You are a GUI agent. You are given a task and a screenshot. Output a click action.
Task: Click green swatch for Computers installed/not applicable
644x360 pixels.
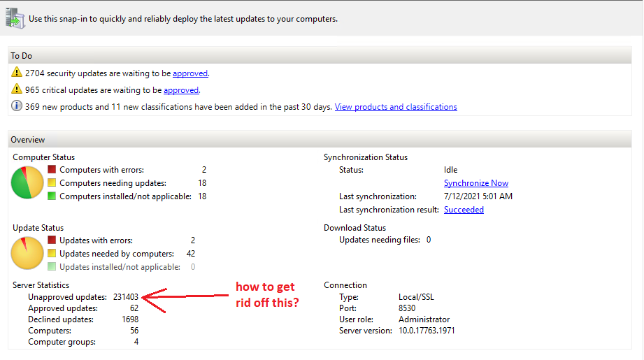click(52, 196)
